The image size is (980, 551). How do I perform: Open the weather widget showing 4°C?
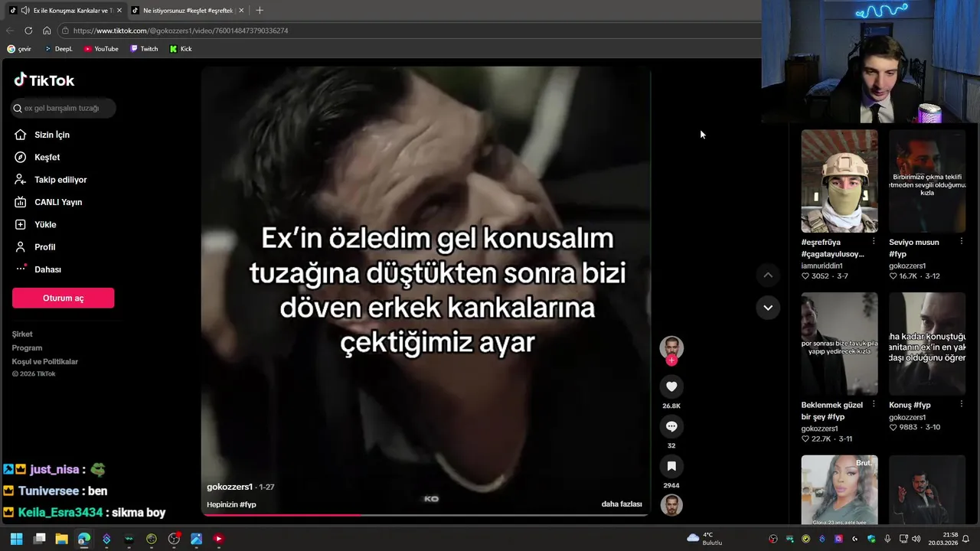click(704, 539)
